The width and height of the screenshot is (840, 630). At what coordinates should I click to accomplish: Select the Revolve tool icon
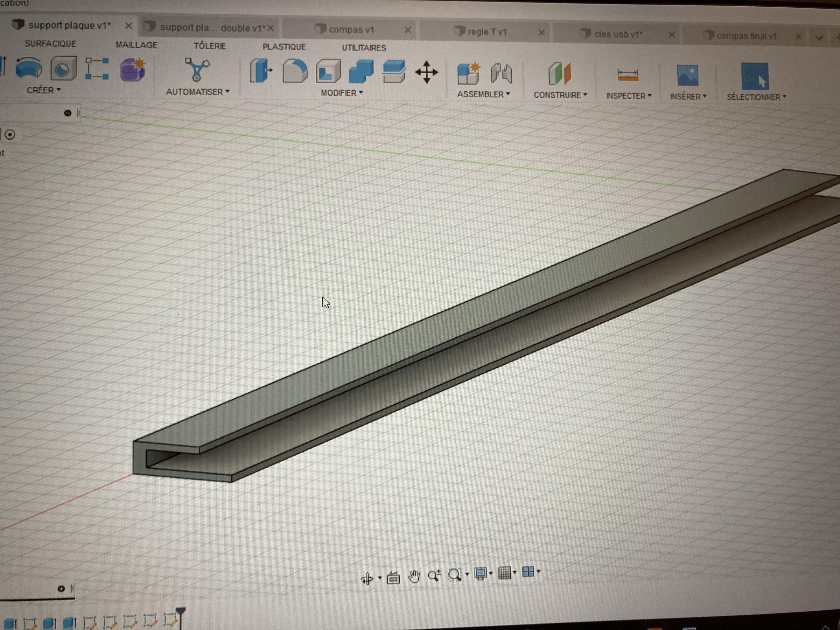coord(29,68)
